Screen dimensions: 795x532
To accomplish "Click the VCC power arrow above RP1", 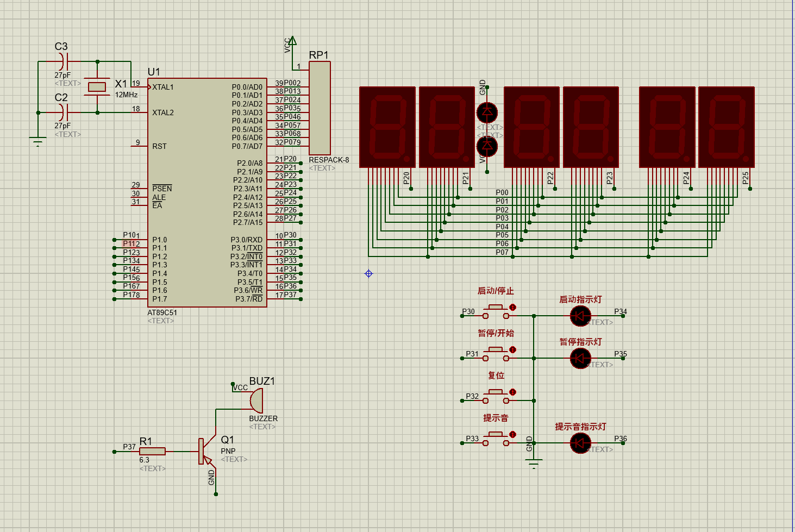I will [292, 41].
